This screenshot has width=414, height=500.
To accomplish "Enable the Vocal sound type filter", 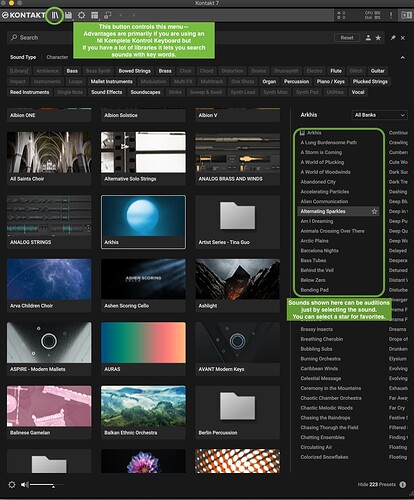I will 358,92.
